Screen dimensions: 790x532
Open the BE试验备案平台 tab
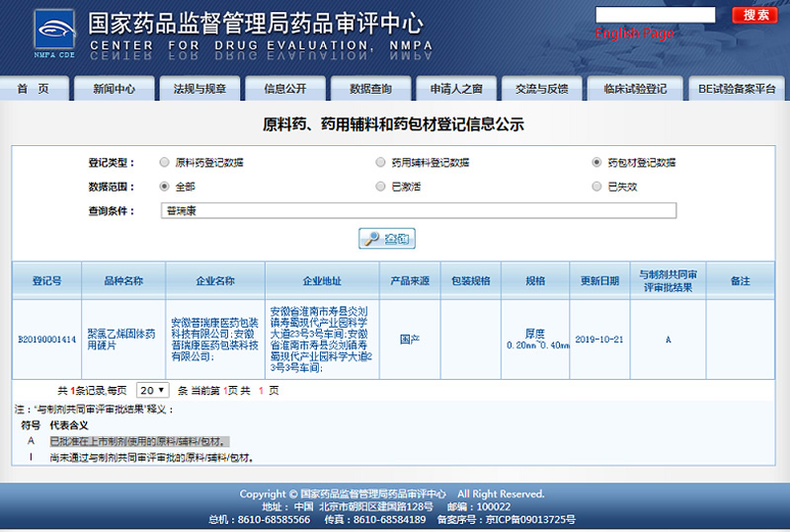coord(737,89)
